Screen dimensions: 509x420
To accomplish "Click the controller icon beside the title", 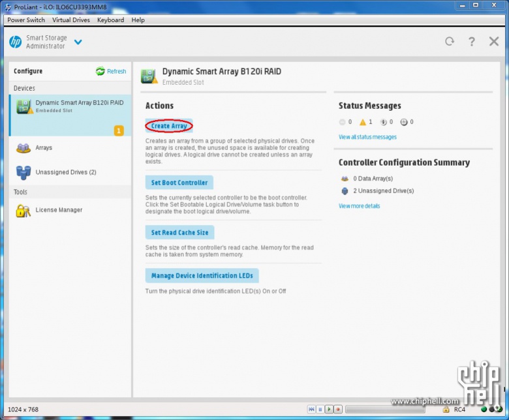I will [149, 76].
